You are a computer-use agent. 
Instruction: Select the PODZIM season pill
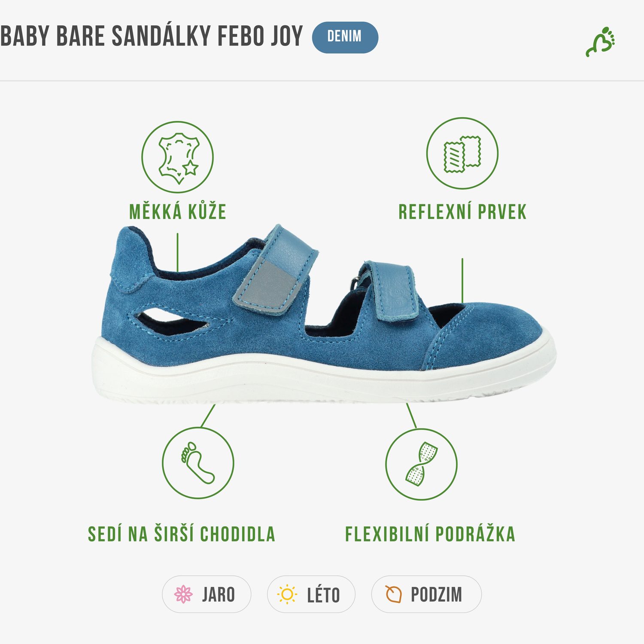point(426,594)
